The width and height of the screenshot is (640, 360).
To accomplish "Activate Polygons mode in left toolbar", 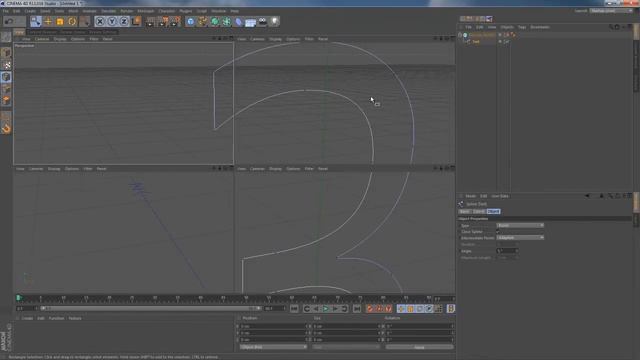I will tap(6, 100).
